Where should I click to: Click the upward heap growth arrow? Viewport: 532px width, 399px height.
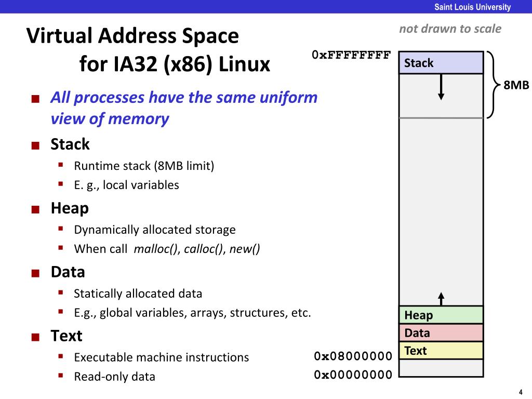[x=441, y=299]
